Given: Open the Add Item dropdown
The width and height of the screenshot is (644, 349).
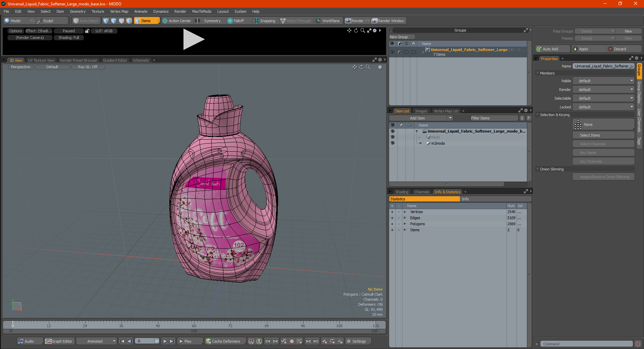Looking at the screenshot, I should (x=421, y=118).
